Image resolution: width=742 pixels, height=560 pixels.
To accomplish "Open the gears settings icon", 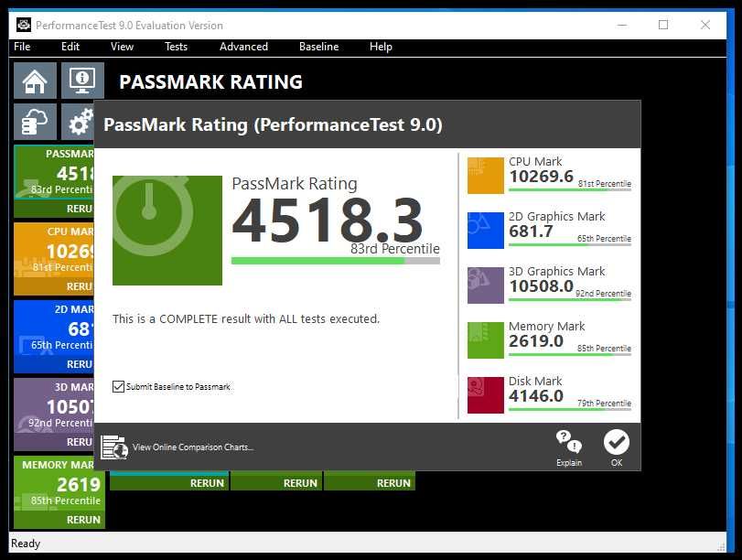I will pos(78,122).
